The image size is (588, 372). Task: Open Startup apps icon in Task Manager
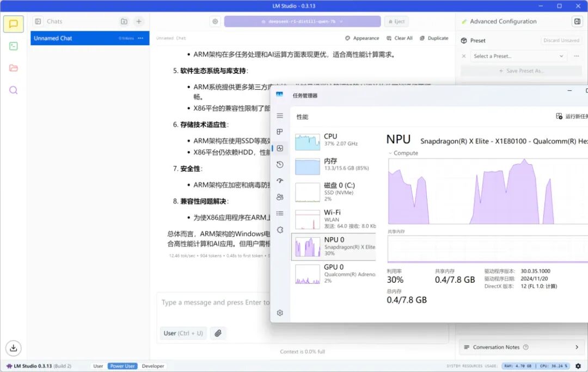(280, 181)
